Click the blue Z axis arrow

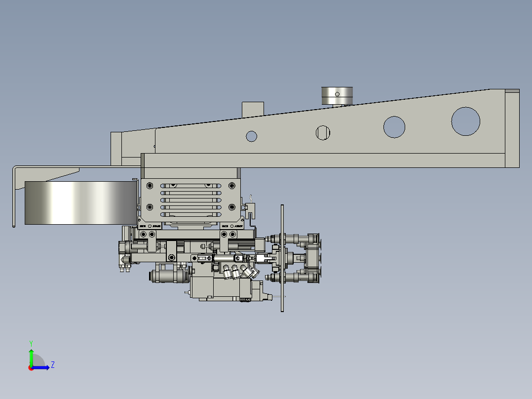pos(40,367)
